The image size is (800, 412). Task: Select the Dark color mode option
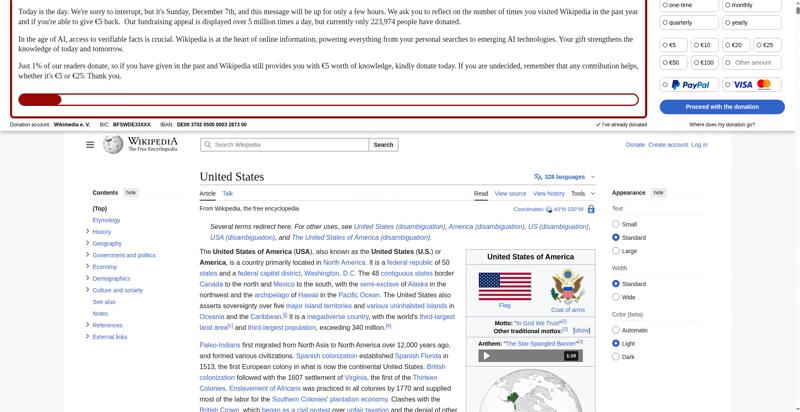click(616, 356)
